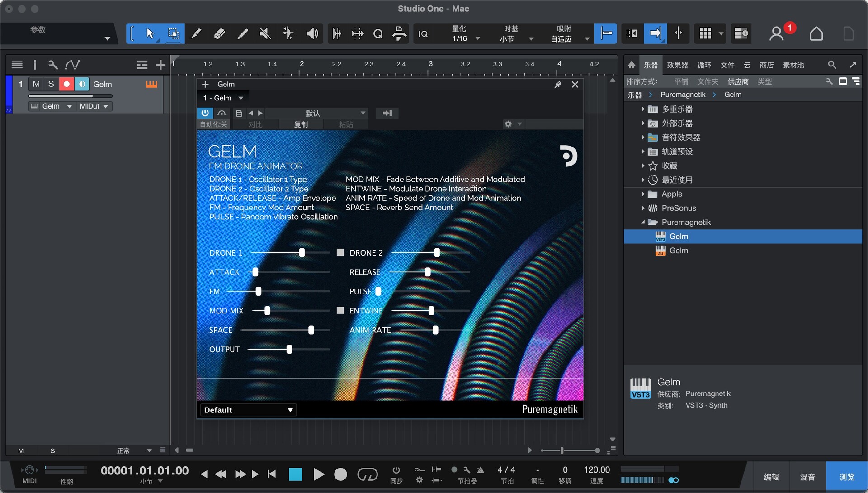Viewport: 868px width, 493px height.
Task: Adjust the ANIM RATE slider
Action: tap(435, 330)
